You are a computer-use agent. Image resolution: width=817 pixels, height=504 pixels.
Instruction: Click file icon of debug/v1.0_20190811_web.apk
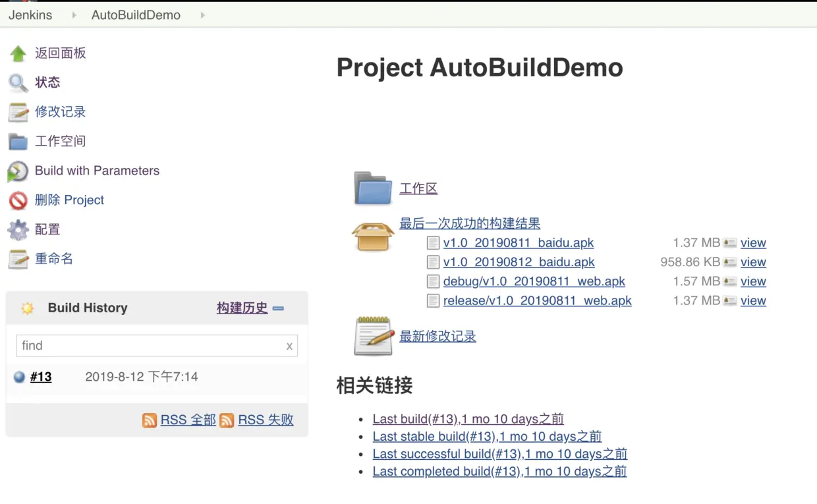coord(433,281)
